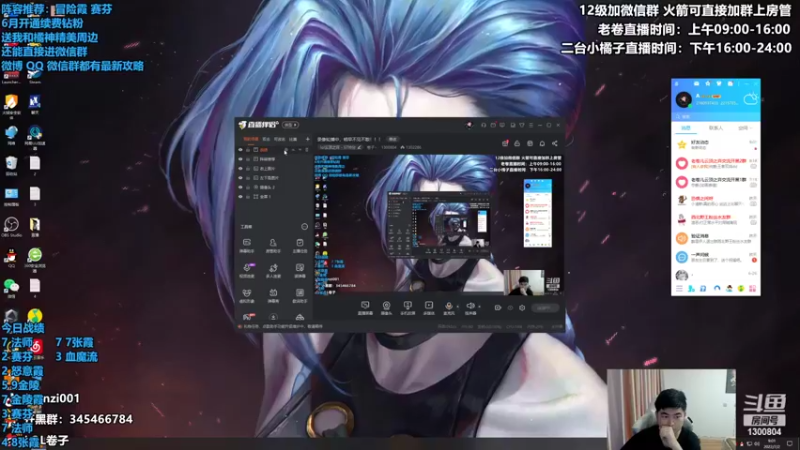The height and width of the screenshot is (450, 800).
Task: Delete the selected source via trash icon
Action: tap(307, 149)
